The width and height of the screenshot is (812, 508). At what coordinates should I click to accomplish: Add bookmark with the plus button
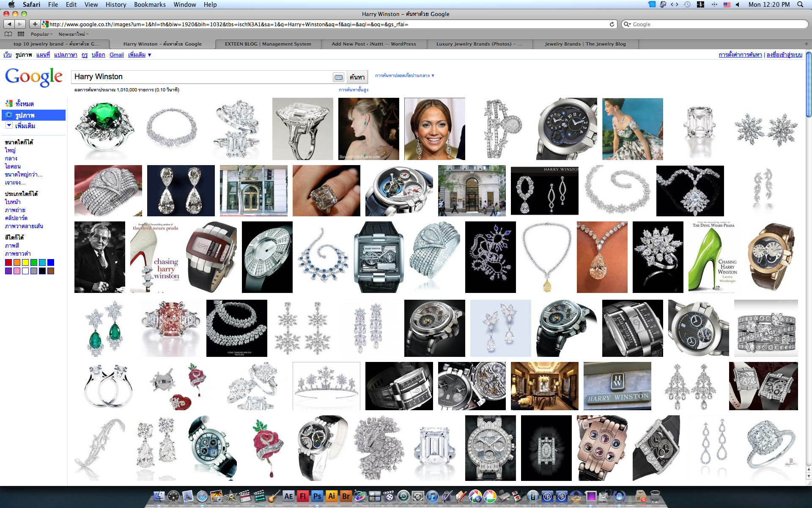click(35, 24)
